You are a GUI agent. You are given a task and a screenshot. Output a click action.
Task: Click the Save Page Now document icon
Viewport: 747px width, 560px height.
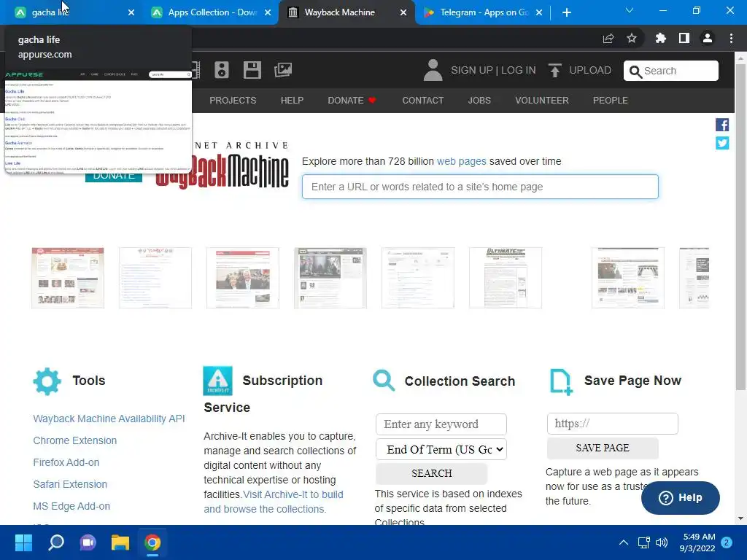(561, 381)
